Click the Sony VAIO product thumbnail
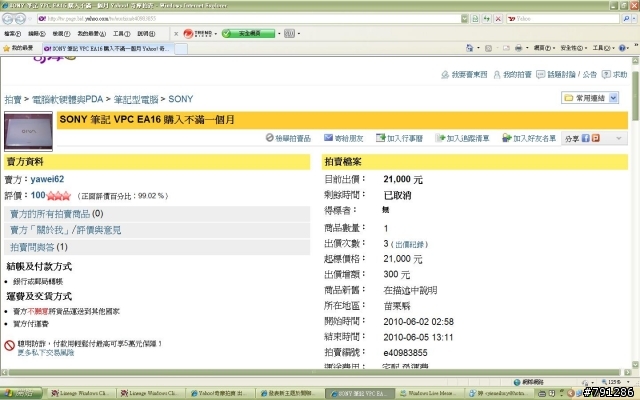640x400 pixels. coord(28,131)
